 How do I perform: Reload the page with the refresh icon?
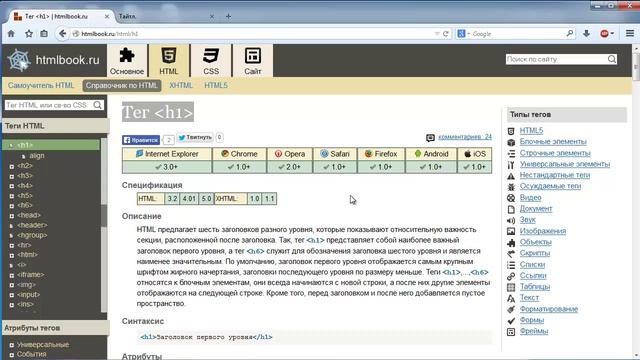446,34
